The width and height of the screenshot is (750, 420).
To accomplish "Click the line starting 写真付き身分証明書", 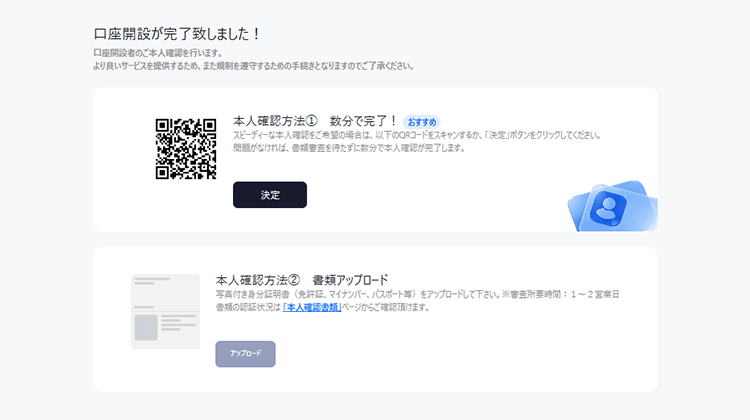I will click(x=418, y=294).
